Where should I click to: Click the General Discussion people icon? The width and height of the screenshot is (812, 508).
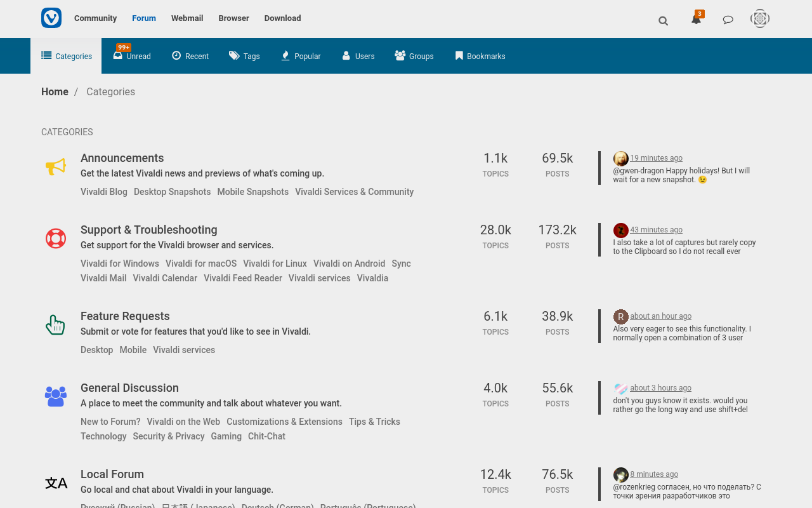tap(56, 397)
